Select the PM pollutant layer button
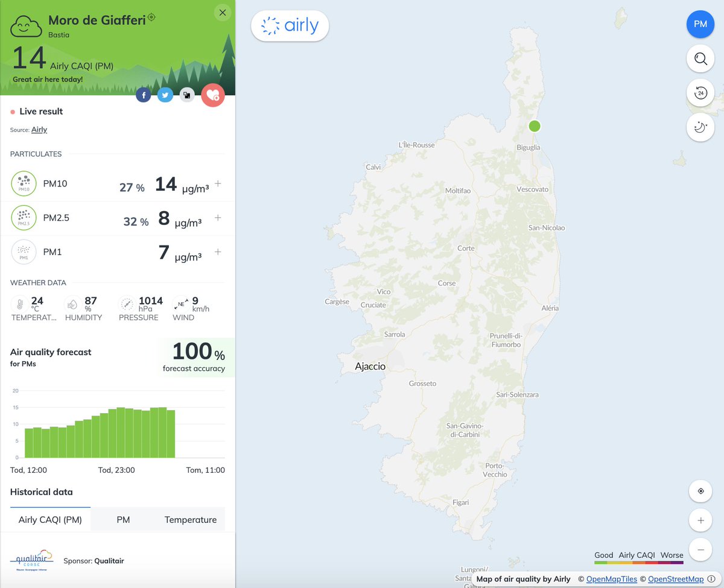Viewport: 724px width, 588px height. [700, 24]
